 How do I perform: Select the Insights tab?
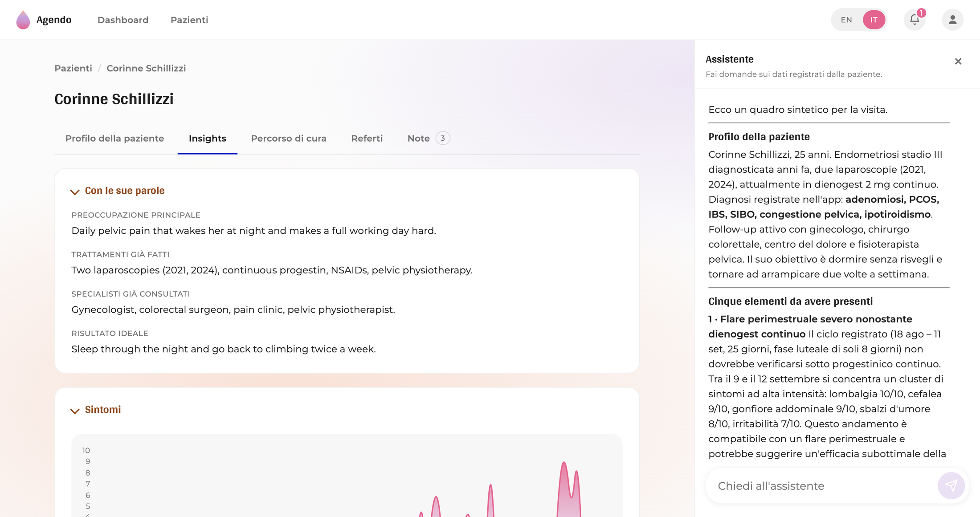(208, 138)
